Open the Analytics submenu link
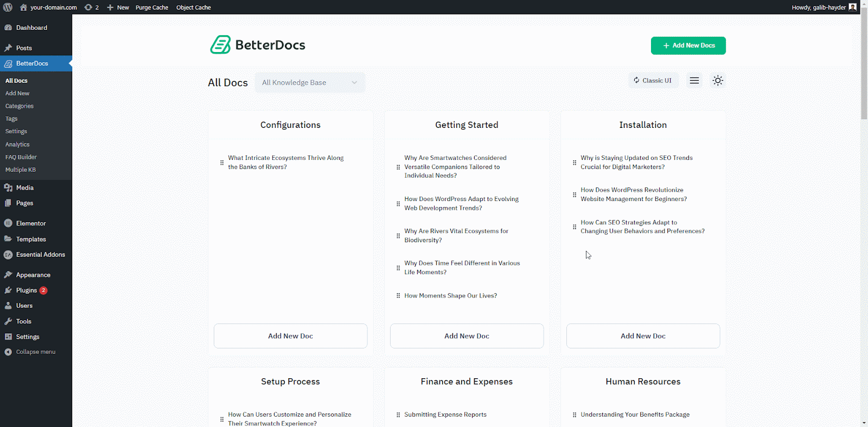 pos(17,145)
